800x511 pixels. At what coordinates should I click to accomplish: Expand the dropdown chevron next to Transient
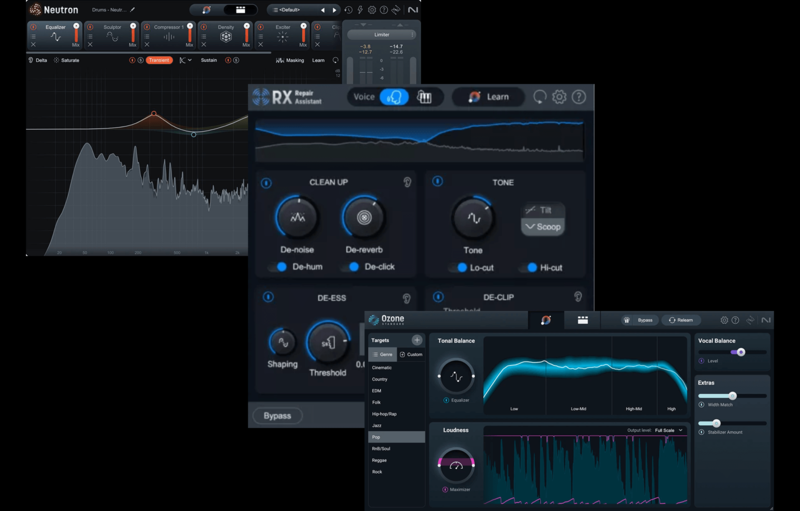coord(190,60)
